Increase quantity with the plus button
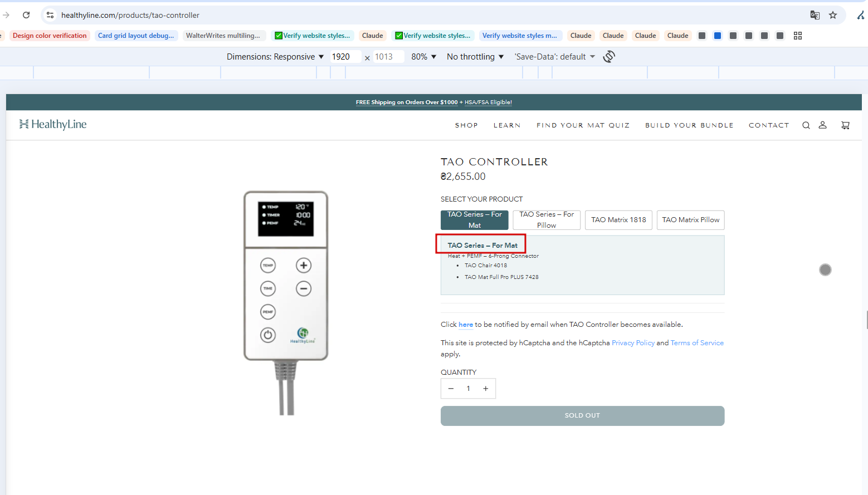This screenshot has width=868, height=495. (x=486, y=389)
